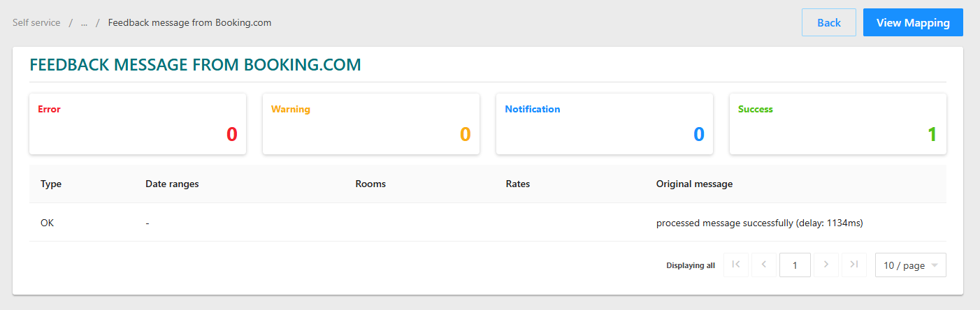
Task: Click the Rooms column header
Action: tap(370, 184)
